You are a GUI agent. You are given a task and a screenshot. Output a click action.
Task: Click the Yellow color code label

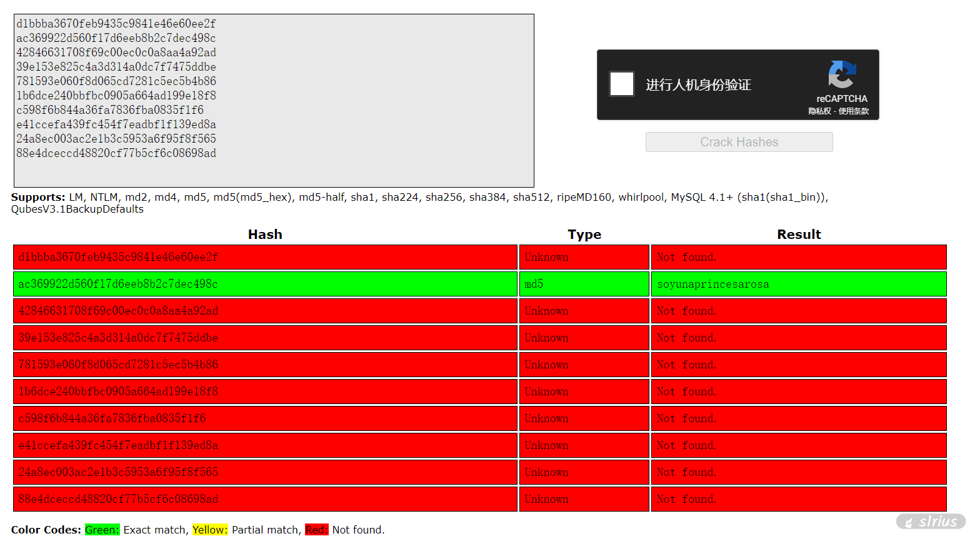[x=210, y=530]
